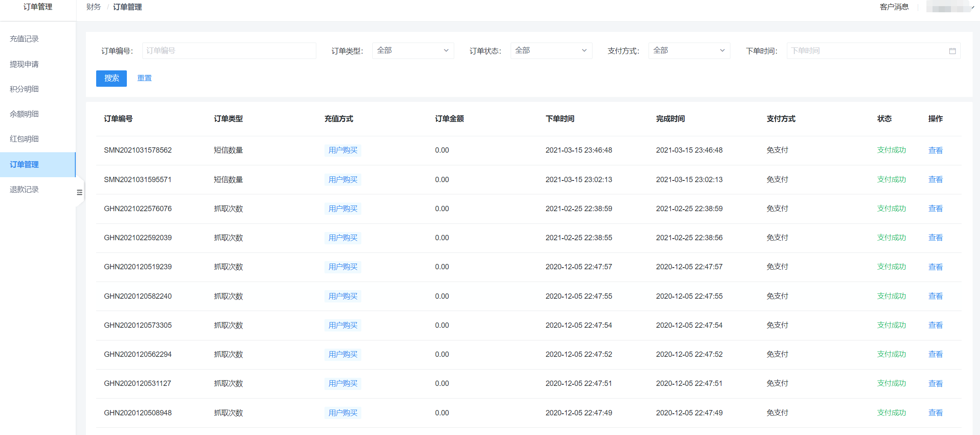
Task: Open 客户消息 in the header
Action: 894,7
